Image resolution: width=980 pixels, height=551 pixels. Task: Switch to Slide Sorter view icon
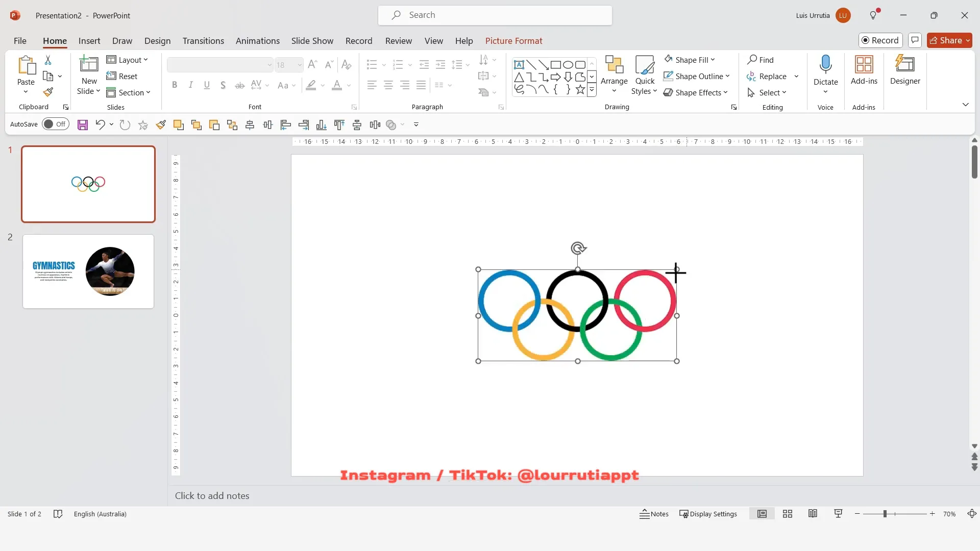788,514
